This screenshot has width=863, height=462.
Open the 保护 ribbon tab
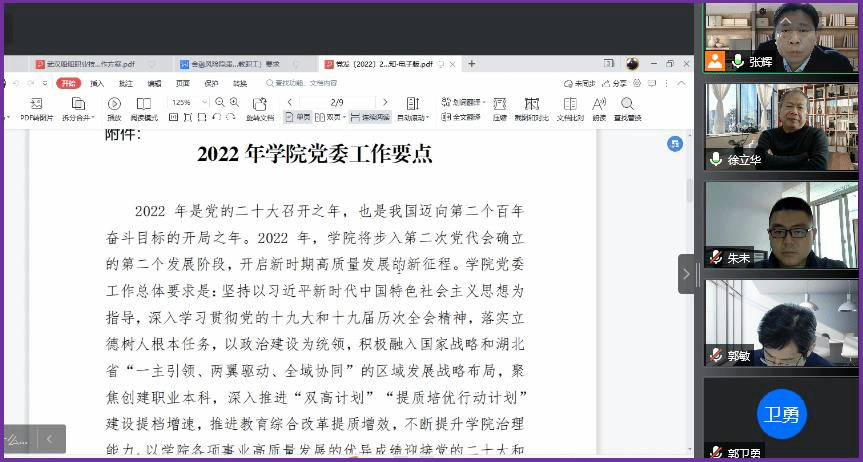click(x=211, y=84)
